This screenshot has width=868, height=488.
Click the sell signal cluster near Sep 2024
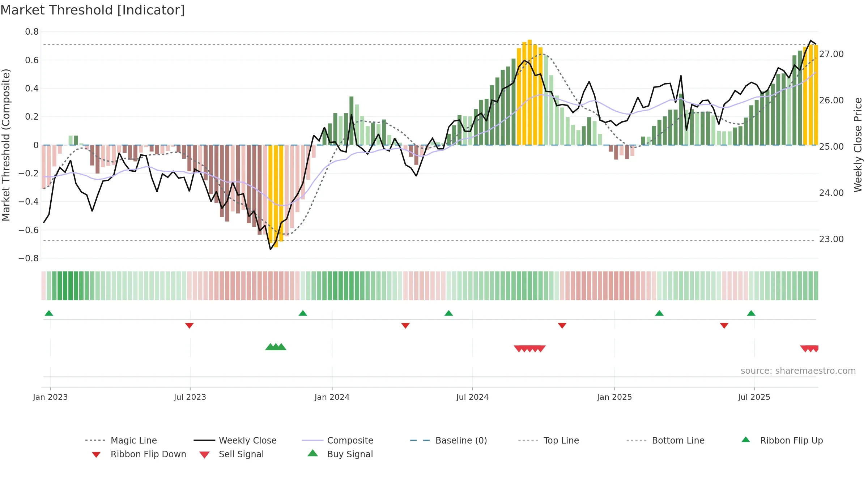tap(529, 348)
